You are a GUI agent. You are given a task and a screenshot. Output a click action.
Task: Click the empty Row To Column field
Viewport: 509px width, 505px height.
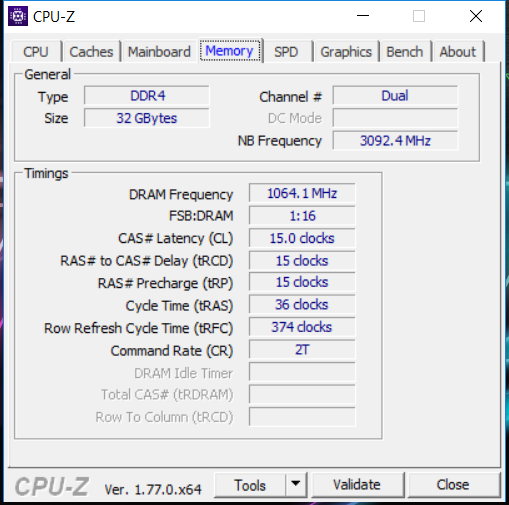point(302,417)
